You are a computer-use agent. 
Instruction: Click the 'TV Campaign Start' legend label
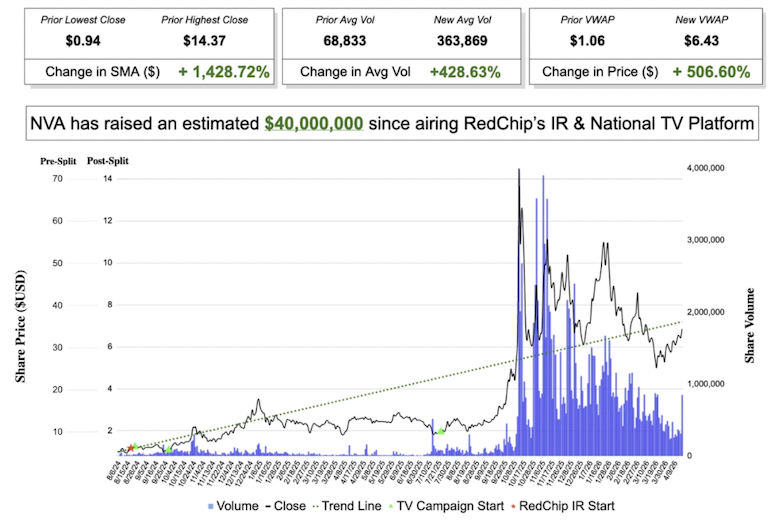450,506
